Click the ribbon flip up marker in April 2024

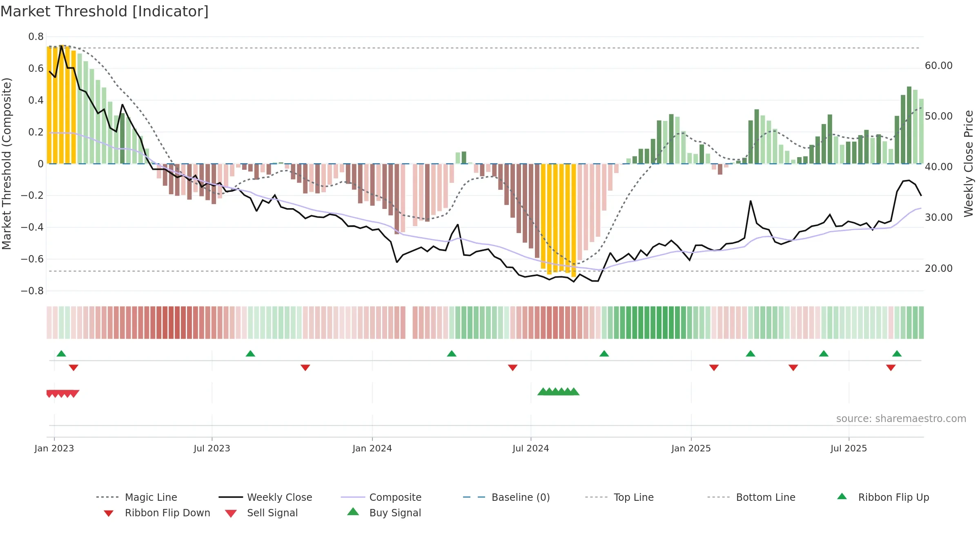coord(452,353)
